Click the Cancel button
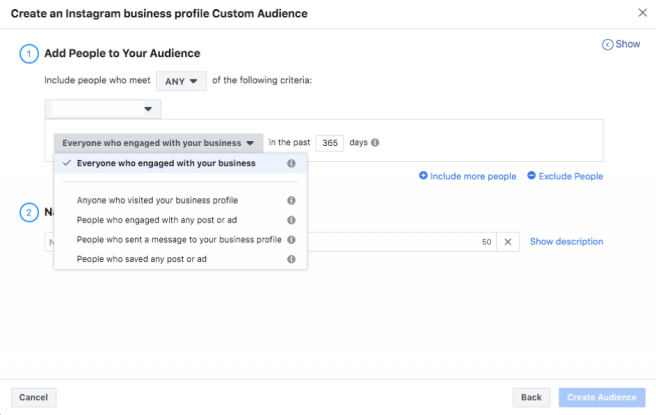The width and height of the screenshot is (656, 415). coord(33,397)
